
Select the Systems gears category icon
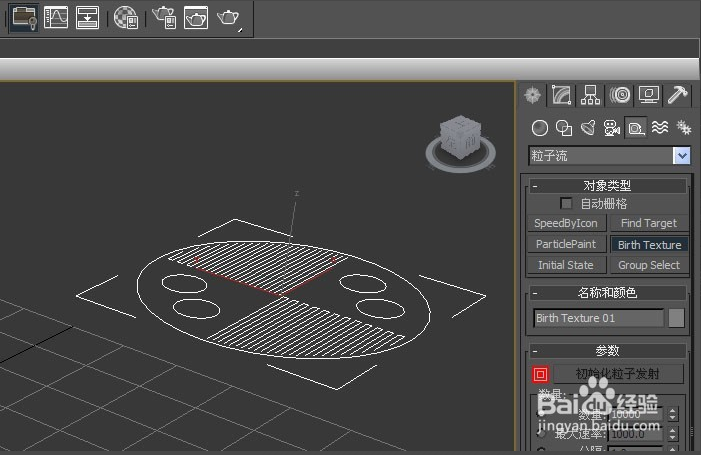684,128
